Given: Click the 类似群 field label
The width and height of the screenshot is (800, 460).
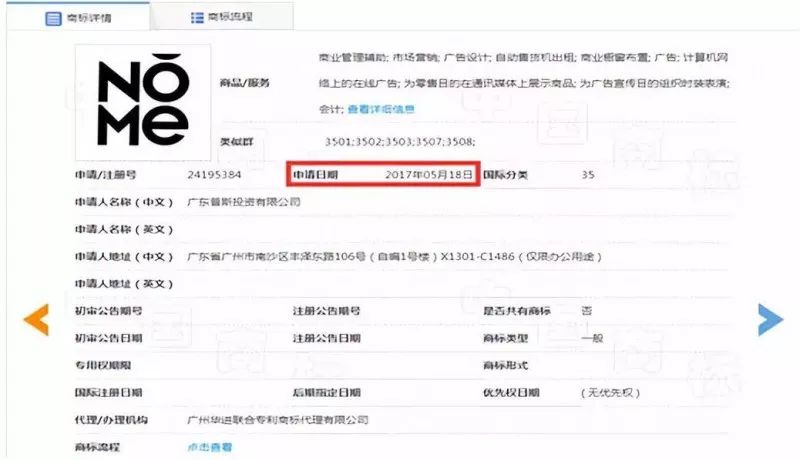Looking at the screenshot, I should tap(237, 141).
